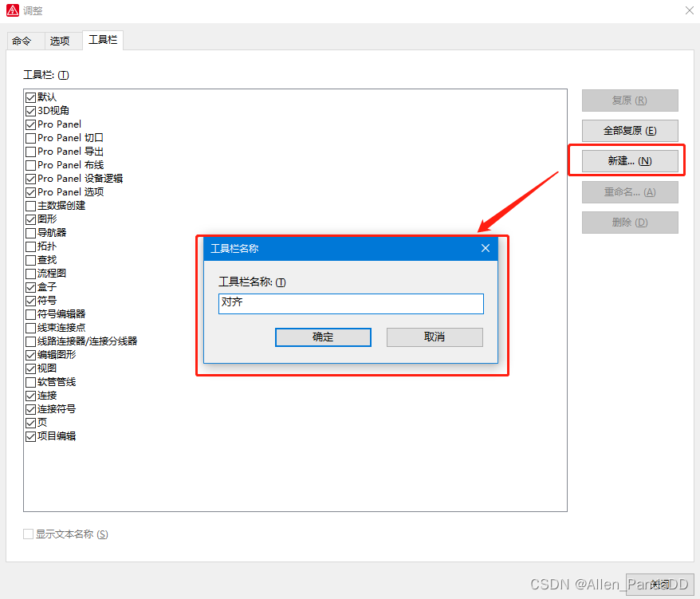Enable the Pro Panel 切口 checkbox
Image resolution: width=700 pixels, height=599 pixels.
(x=31, y=138)
